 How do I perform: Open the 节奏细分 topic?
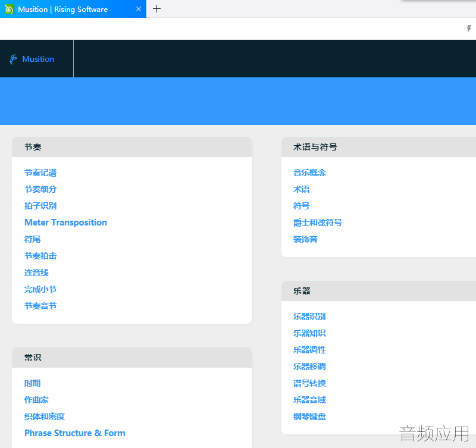tap(40, 189)
